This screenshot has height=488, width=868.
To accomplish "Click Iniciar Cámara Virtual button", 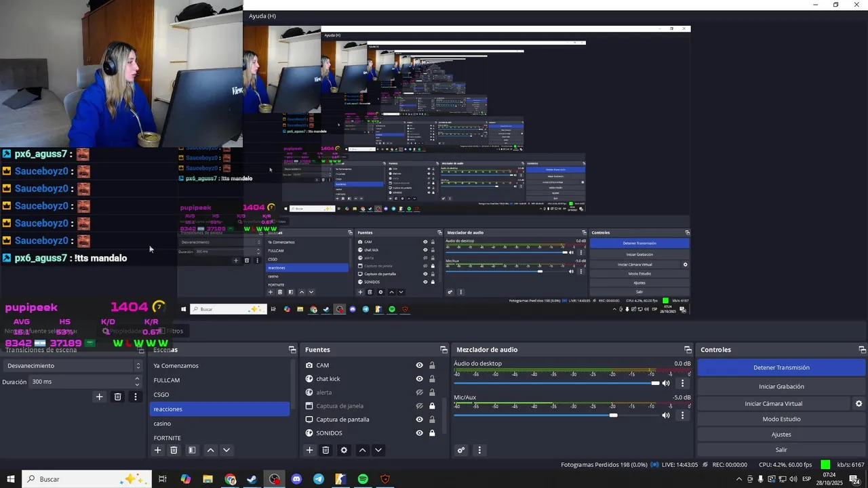I will tap(774, 403).
